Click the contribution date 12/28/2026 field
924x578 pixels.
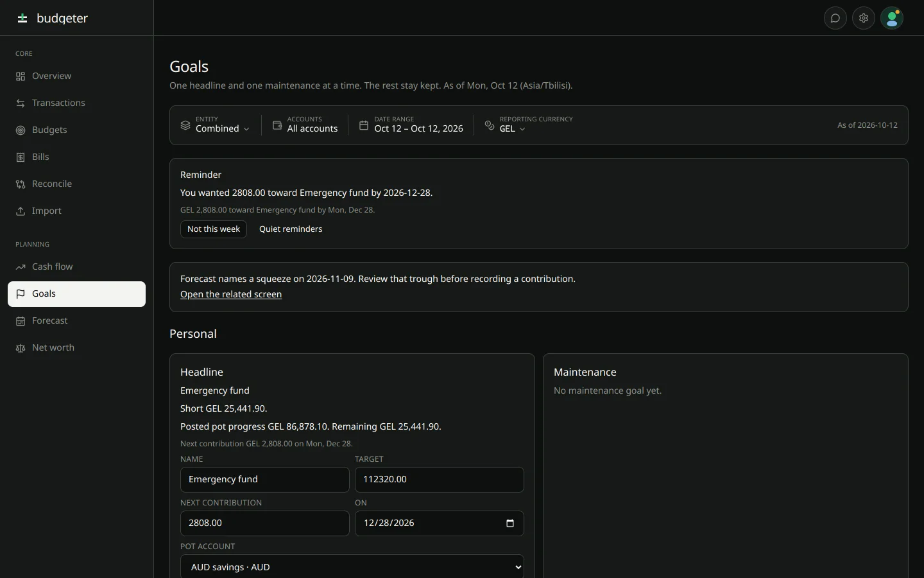pyautogui.click(x=440, y=523)
